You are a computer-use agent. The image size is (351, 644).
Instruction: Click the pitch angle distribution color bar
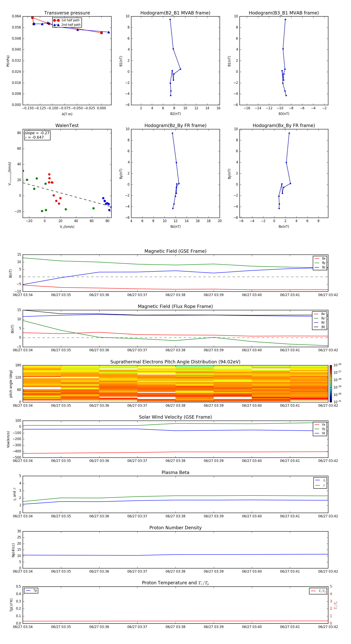331,383
